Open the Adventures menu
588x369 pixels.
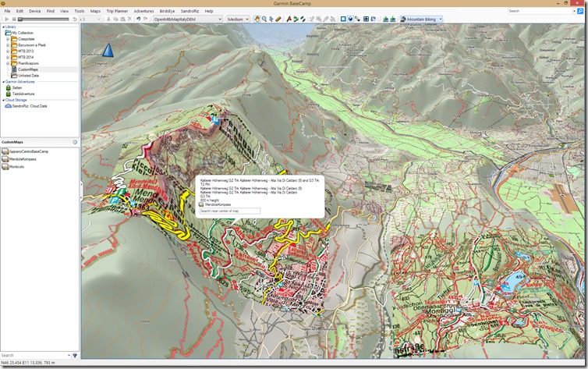143,11
